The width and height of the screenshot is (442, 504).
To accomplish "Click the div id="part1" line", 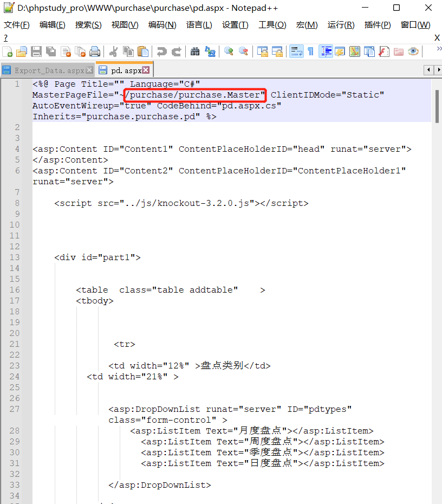I will (97, 257).
